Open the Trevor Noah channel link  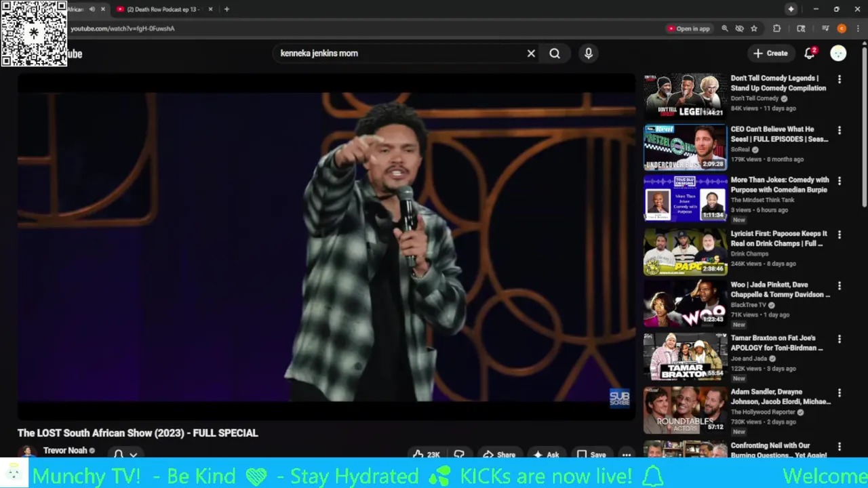pyautogui.click(x=65, y=451)
